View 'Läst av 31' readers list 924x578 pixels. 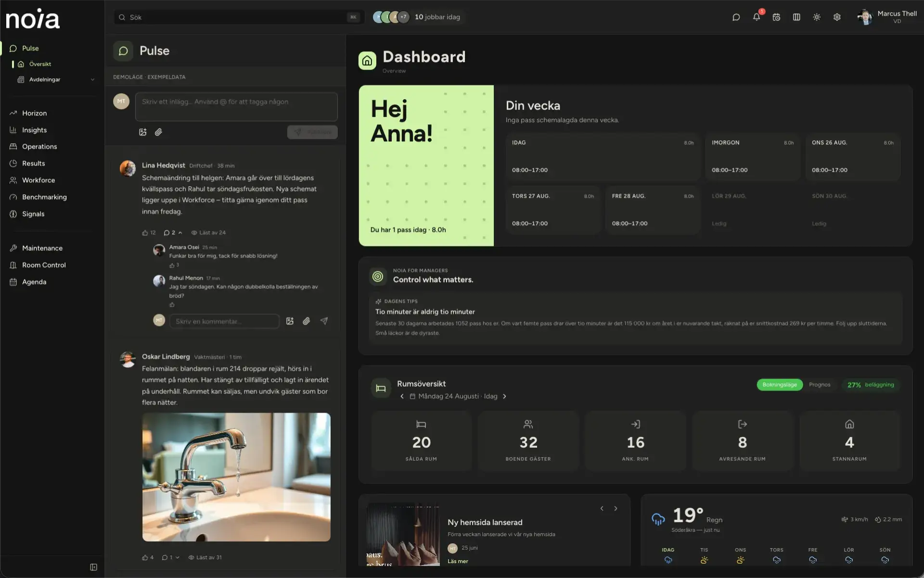click(205, 557)
